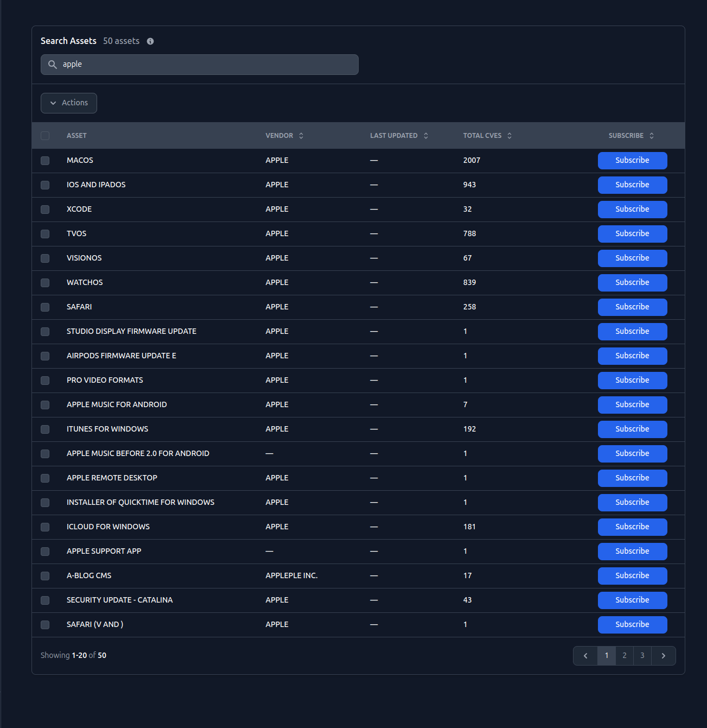Go to previous page arrow
This screenshot has width=707, height=728.
point(585,656)
